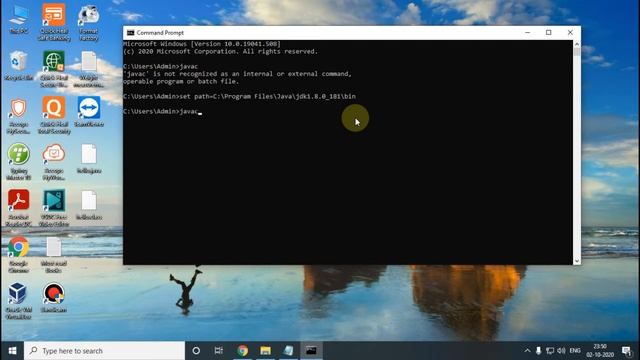Click the Command Prompt scrollbar thumb
The image size is (640, 360).
tap(577, 52)
